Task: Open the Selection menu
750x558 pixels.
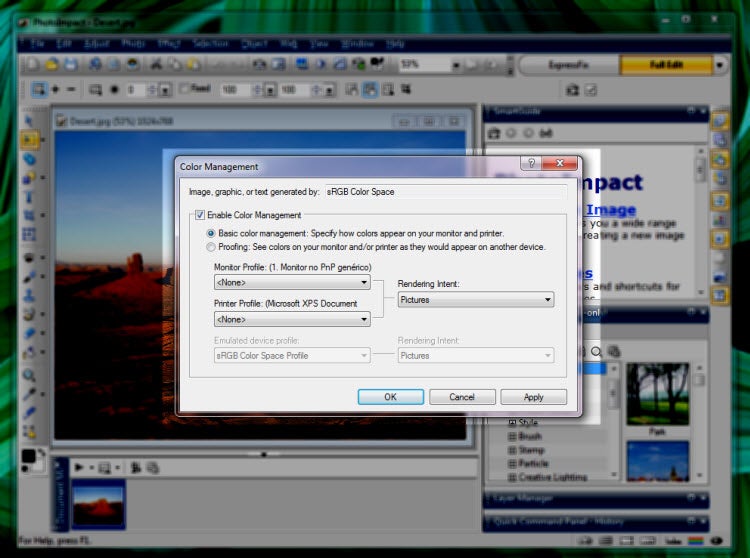Action: tap(210, 44)
